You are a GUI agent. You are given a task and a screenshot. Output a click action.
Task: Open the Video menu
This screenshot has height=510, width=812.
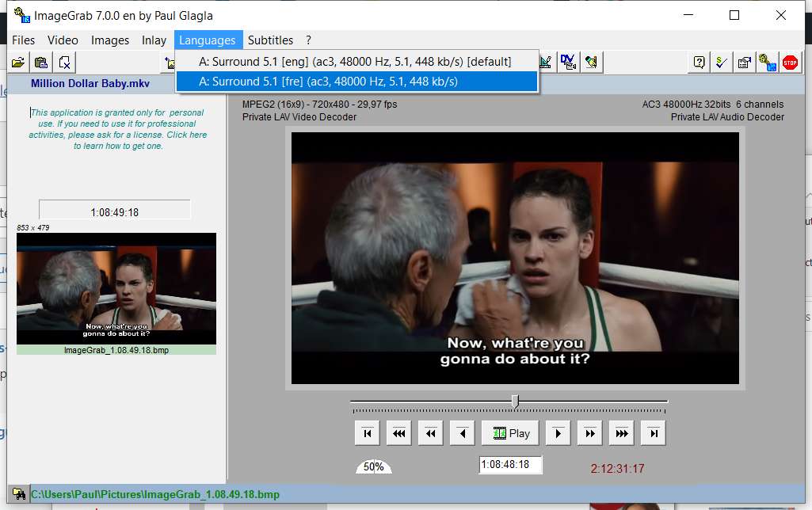pyautogui.click(x=63, y=40)
